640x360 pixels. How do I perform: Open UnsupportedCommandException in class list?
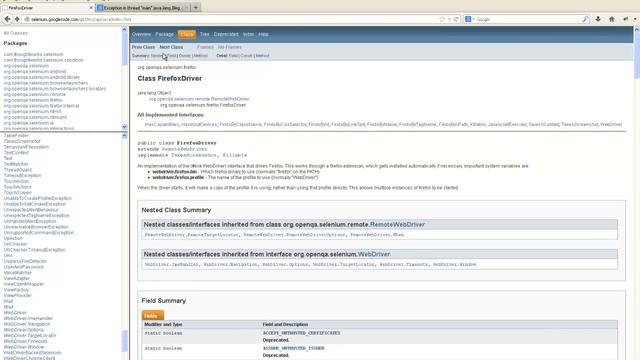[x=39, y=233]
